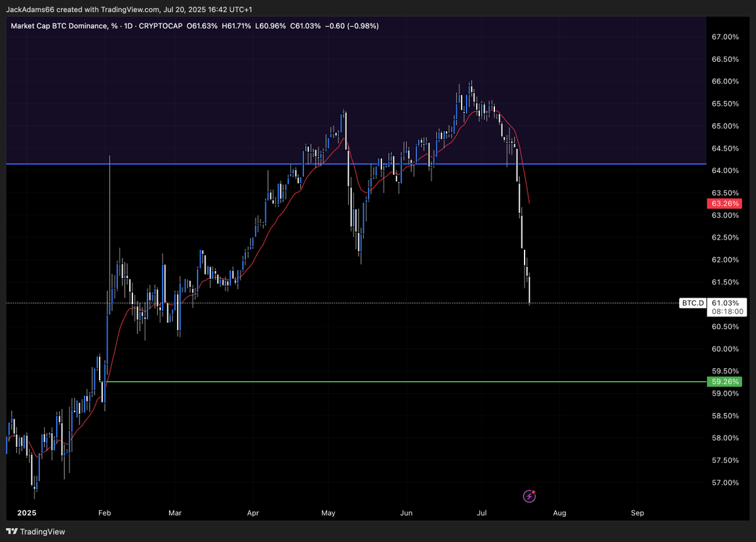Click the C61.03% close value
756x542 pixels.
[x=305, y=26]
